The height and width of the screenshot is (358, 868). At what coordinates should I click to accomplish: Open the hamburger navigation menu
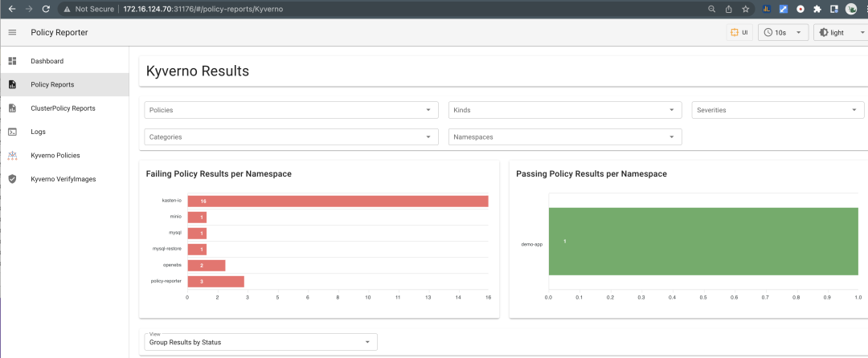[12, 33]
